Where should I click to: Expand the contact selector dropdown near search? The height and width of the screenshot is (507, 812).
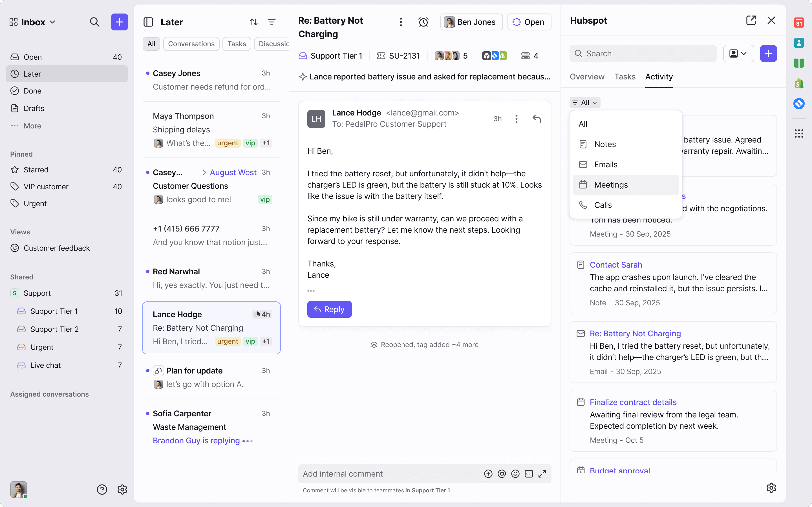738,53
